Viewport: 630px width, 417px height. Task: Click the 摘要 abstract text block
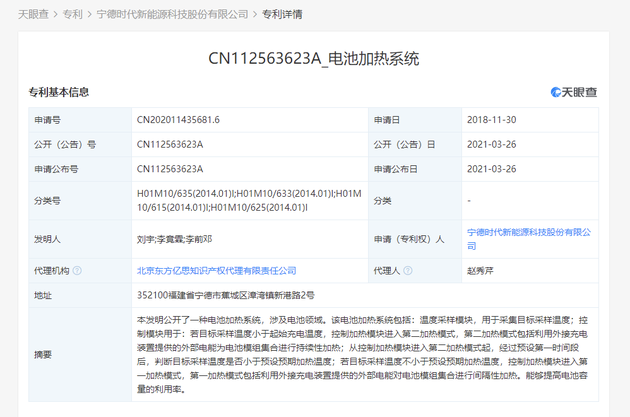(x=367, y=354)
